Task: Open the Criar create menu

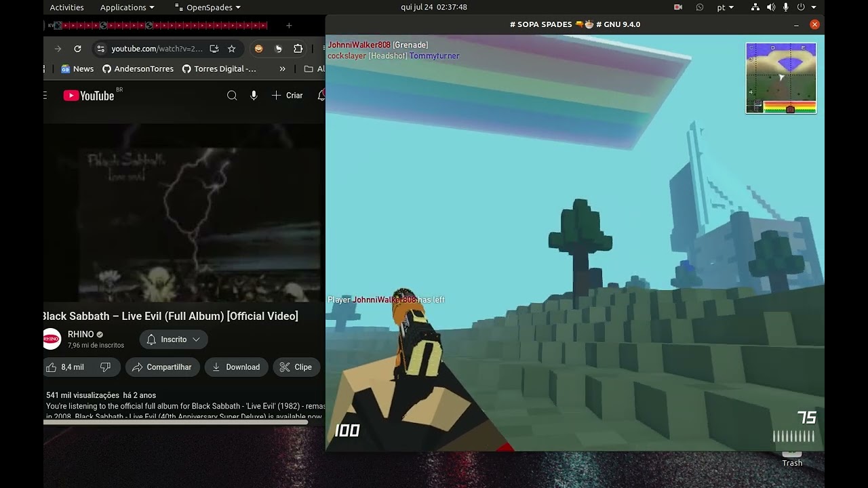Action: [288, 96]
